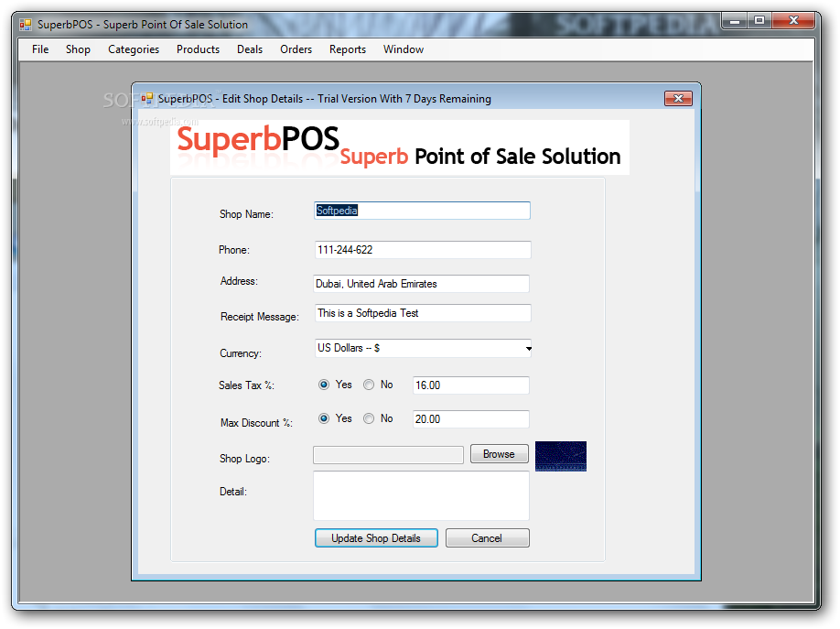The image size is (840, 629).
Task: Click the SuperbPOS banner logo
Action: (400, 147)
